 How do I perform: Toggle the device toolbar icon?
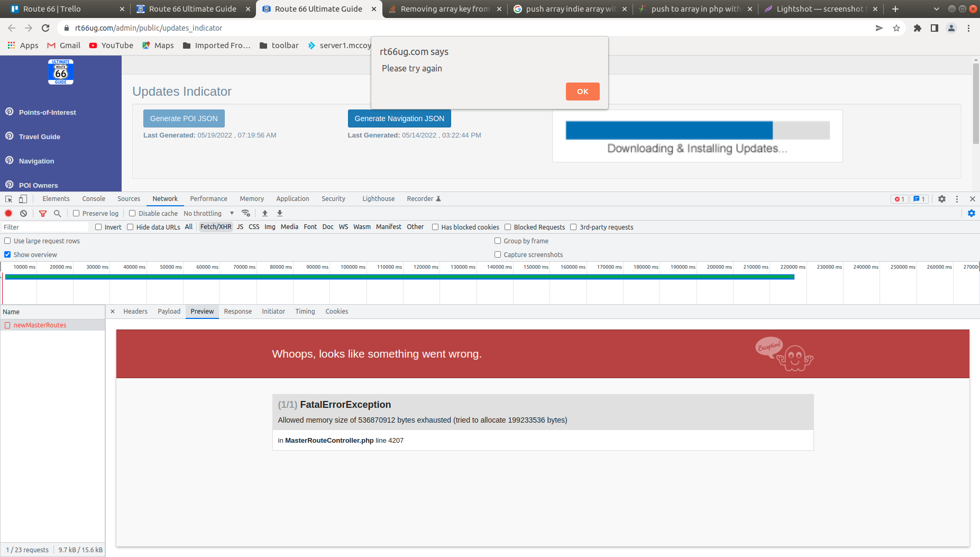[x=23, y=199]
